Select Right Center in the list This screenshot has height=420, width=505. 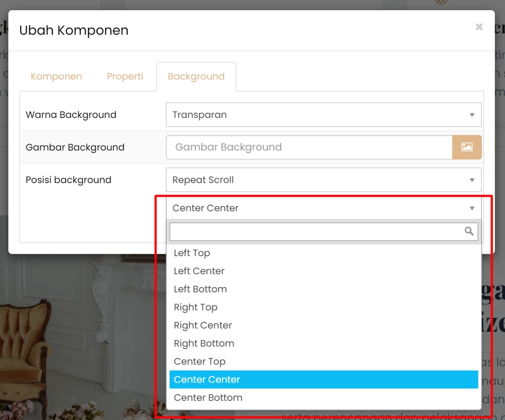coord(203,325)
